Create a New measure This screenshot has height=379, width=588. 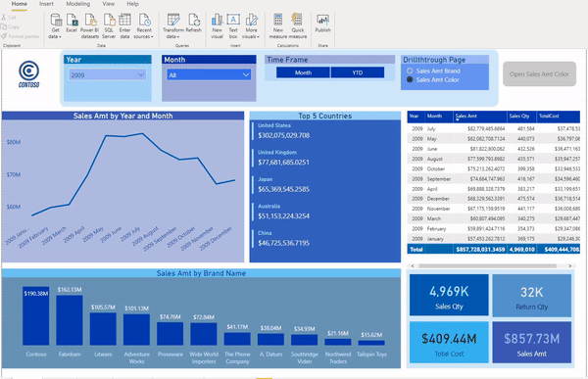pyautogui.click(x=278, y=26)
